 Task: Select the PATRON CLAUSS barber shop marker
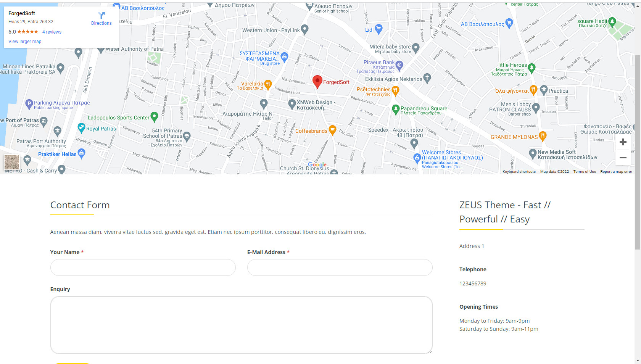[x=536, y=108]
